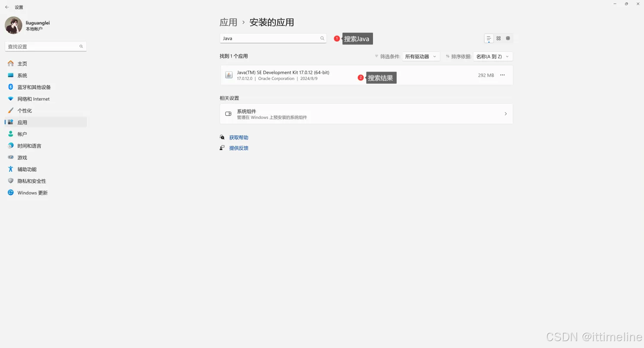The height and width of the screenshot is (348, 644).
Task: Switch to grid view layout
Action: [498, 38]
